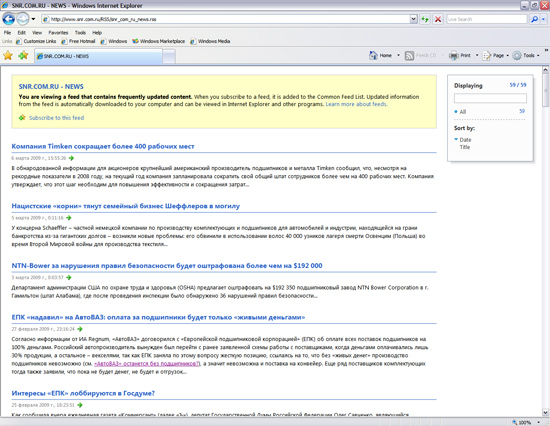Follow «АвтоВАЗ» останется без подшипников link

(147, 364)
